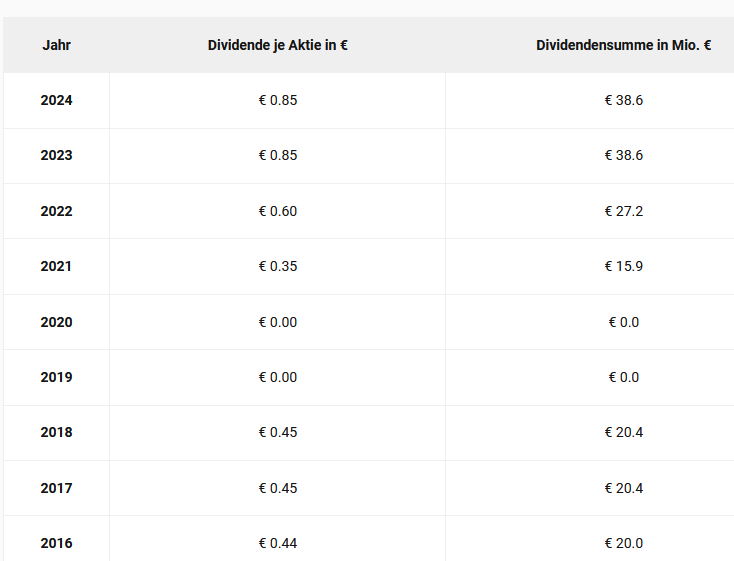Select the 2022 year cell
Image resolution: width=734 pixels, height=561 pixels.
pos(56,211)
